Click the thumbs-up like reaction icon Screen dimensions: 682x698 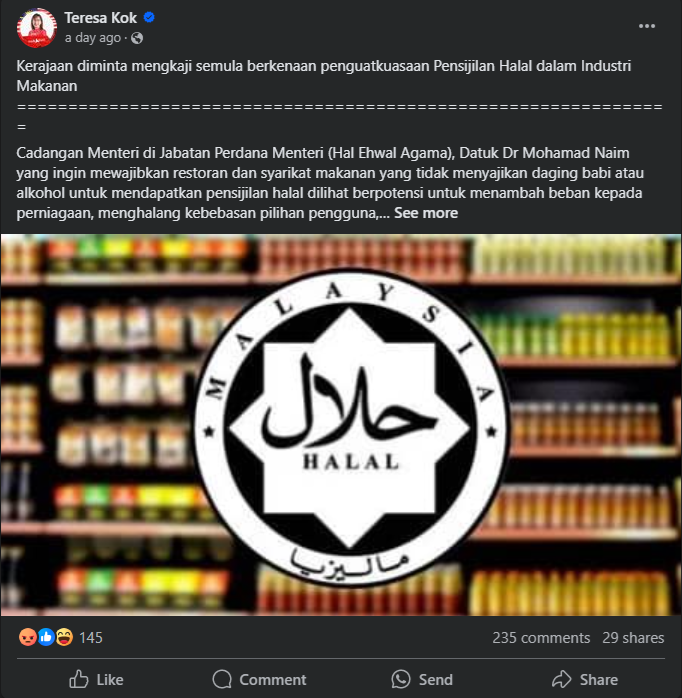click(x=46, y=637)
